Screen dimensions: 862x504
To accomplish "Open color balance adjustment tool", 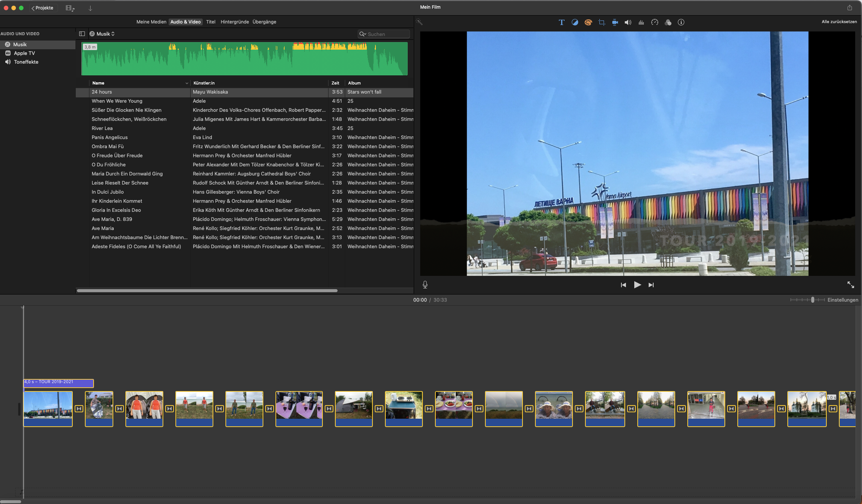I will 575,22.
